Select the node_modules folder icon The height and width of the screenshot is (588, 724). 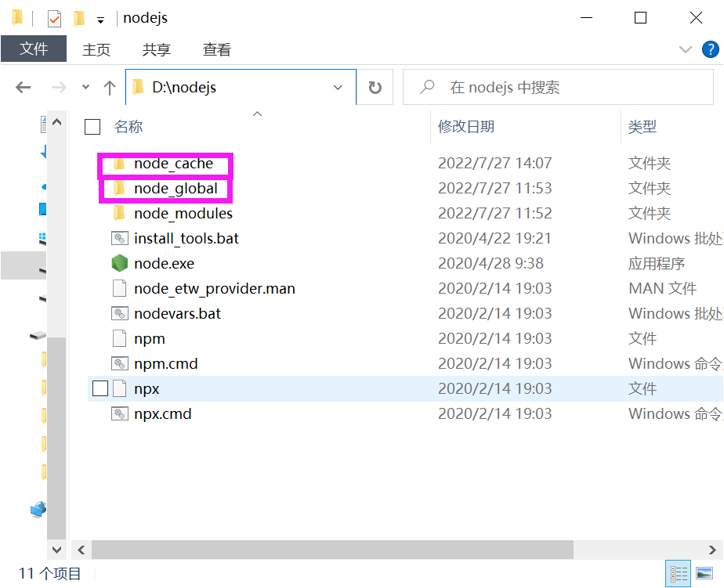click(x=119, y=213)
